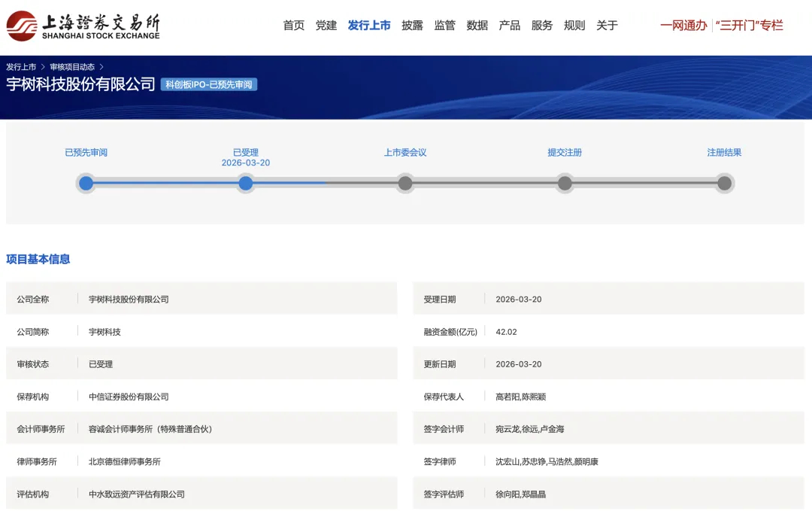Viewport: 812px width, 511px height.
Task: Open the 数据 menu
Action: 477,24
